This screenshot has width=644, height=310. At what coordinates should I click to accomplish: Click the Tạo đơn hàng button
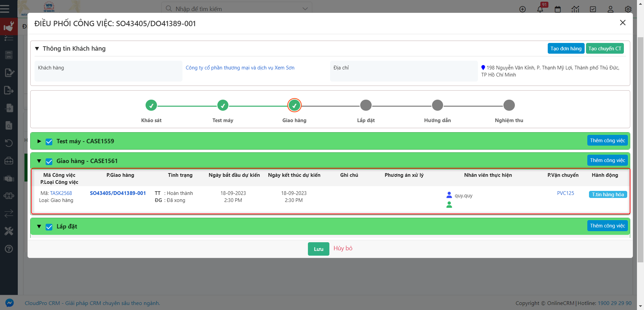pos(566,48)
